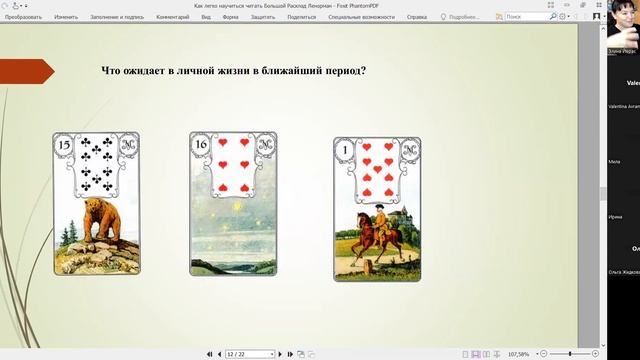Open the Заполнение и подпись tab

(117, 17)
